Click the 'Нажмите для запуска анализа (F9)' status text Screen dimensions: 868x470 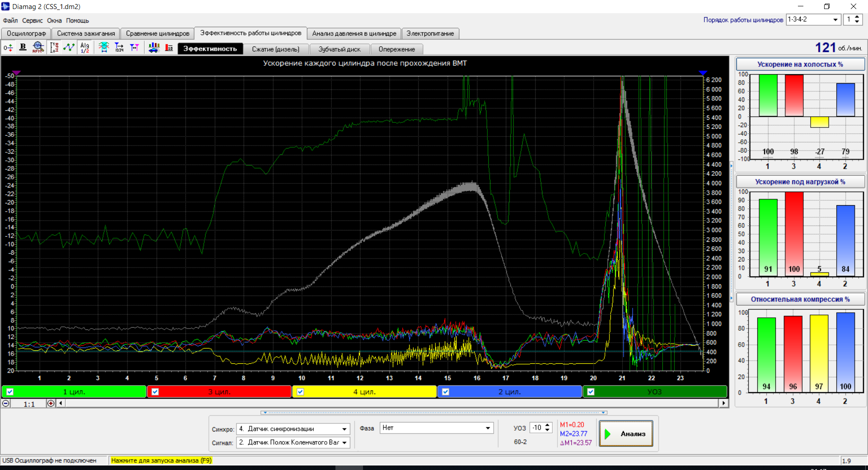pos(161,461)
